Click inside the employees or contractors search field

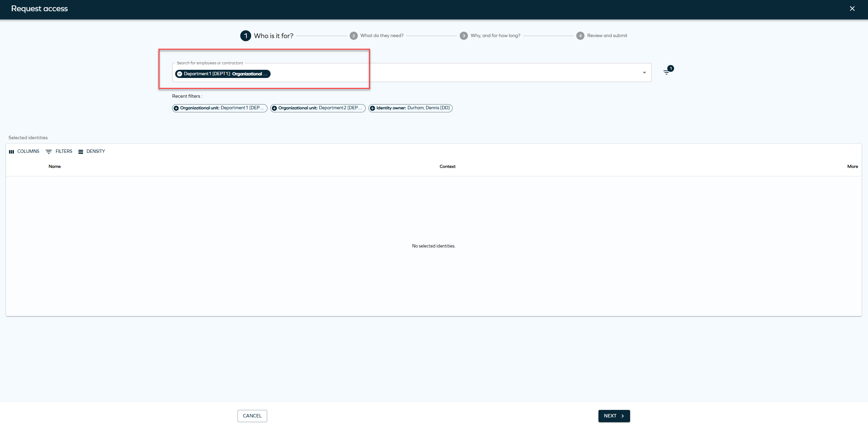point(443,73)
